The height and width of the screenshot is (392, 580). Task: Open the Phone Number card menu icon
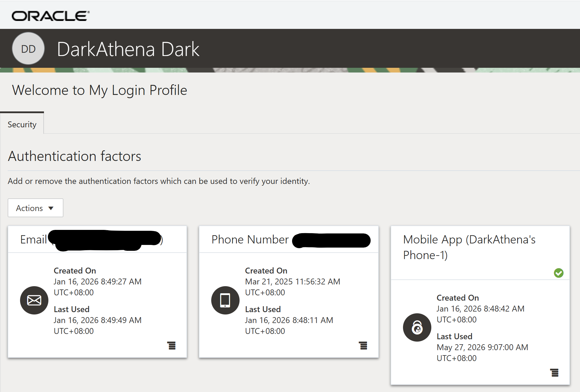click(363, 345)
